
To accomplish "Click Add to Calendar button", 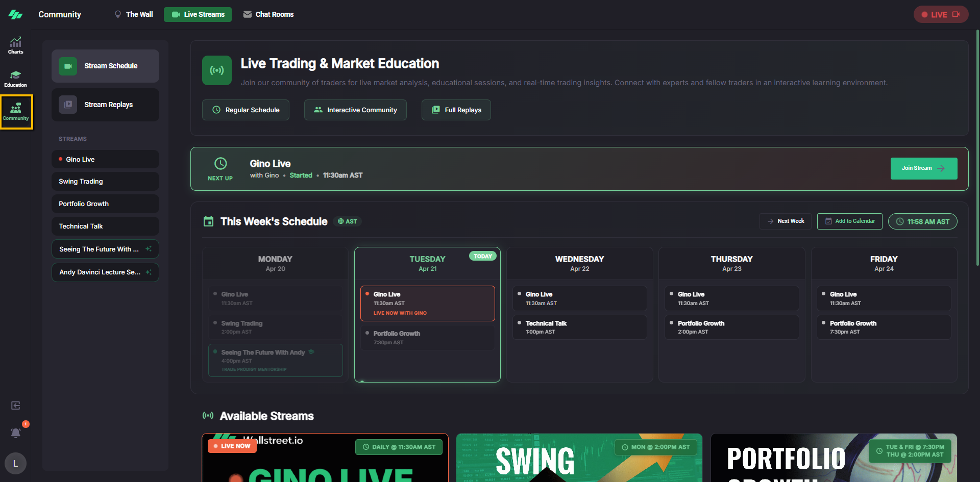I will 849,221.
